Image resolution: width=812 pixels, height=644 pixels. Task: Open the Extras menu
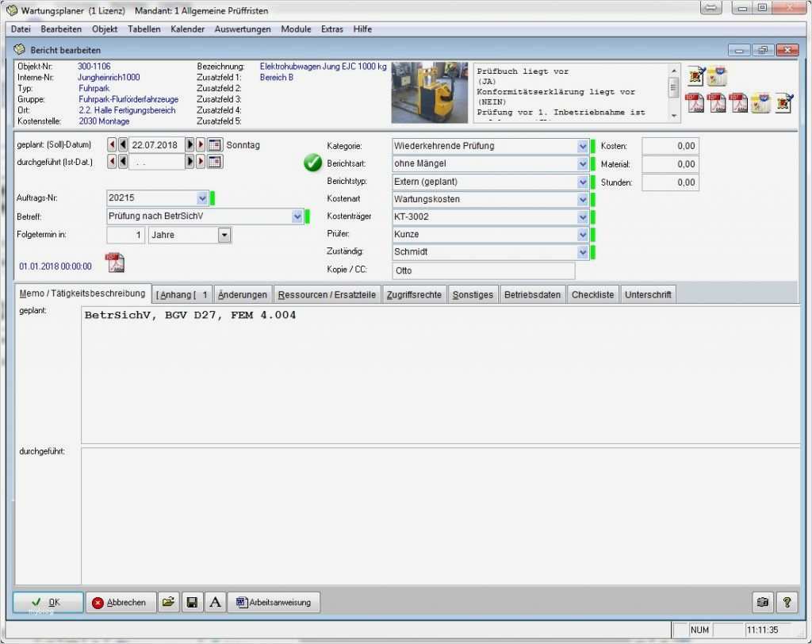pos(332,29)
